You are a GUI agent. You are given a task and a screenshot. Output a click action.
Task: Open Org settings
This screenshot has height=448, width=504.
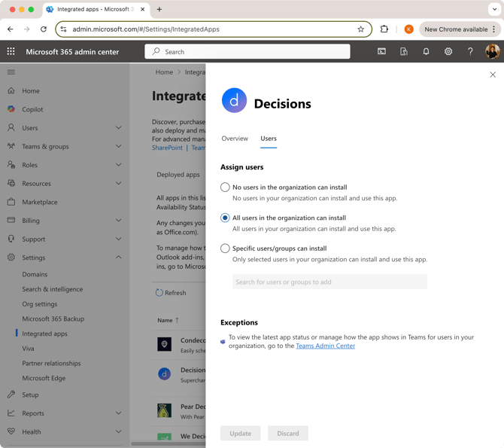click(x=40, y=304)
